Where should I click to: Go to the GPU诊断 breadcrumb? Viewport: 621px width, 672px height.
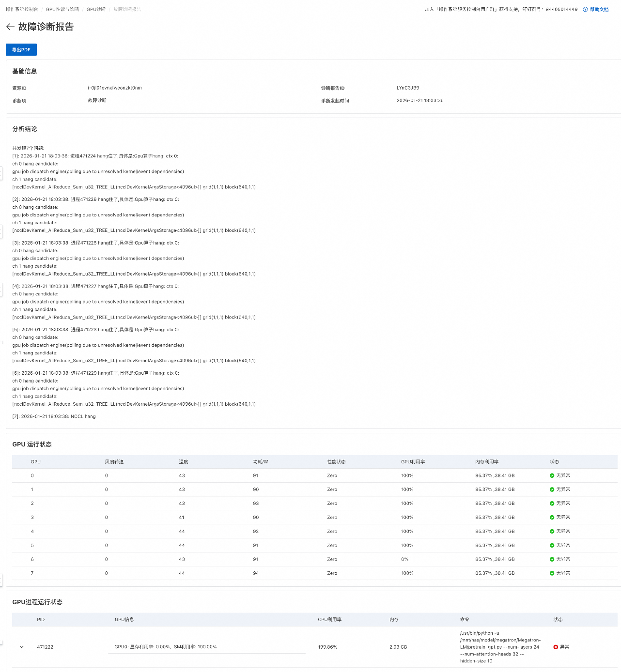click(96, 9)
